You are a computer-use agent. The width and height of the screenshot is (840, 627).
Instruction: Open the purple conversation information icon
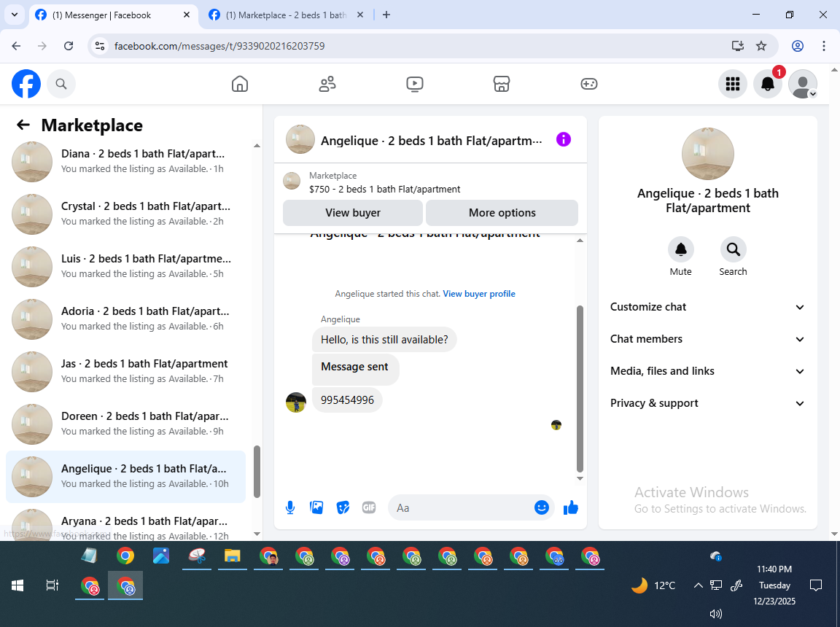(564, 140)
